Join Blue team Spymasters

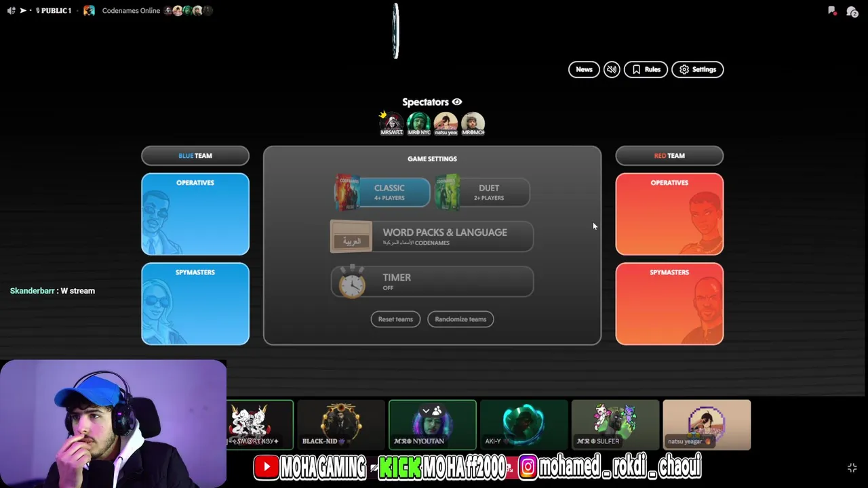point(195,304)
